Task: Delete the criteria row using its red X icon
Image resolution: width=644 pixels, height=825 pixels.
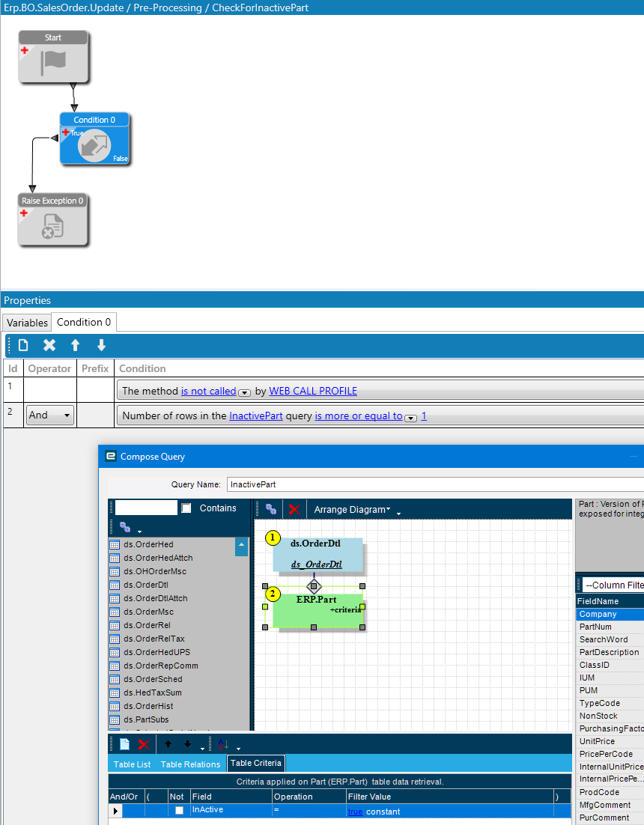Action: click(x=144, y=743)
